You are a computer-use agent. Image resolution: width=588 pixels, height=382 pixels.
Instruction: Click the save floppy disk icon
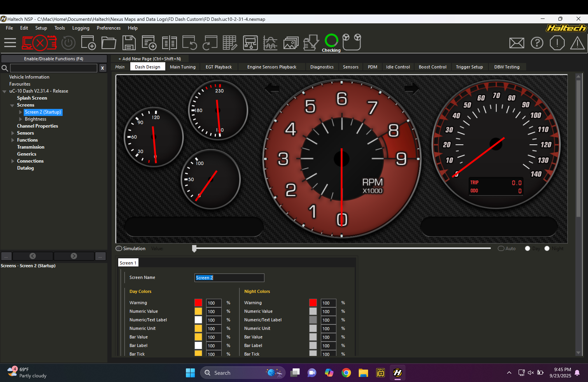(129, 43)
